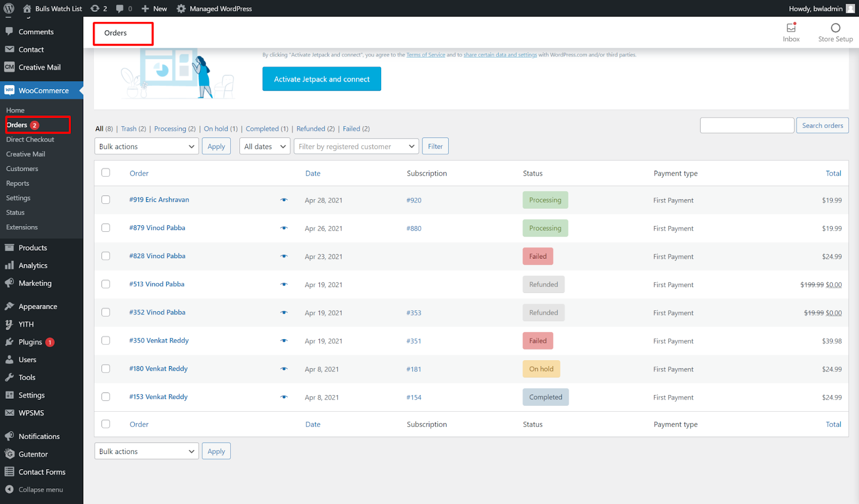
Task: Show Failed (2) orders filter
Action: pyautogui.click(x=356, y=129)
